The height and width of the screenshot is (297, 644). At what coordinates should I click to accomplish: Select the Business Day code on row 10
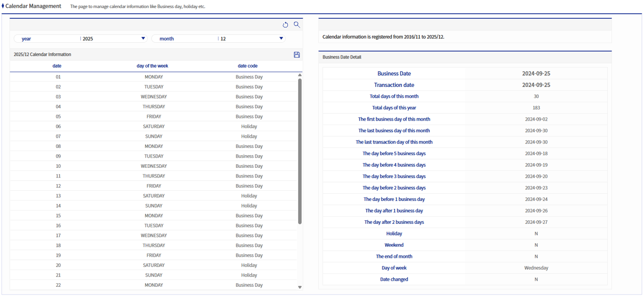coord(249,166)
